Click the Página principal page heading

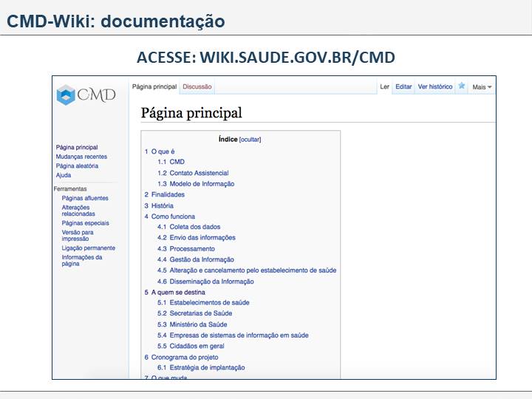coord(191,112)
